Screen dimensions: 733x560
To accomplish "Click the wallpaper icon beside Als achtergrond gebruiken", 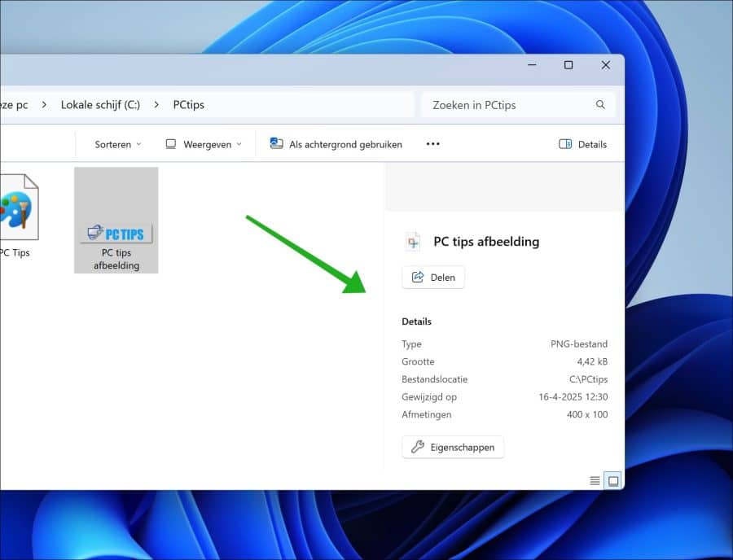I will [x=273, y=143].
